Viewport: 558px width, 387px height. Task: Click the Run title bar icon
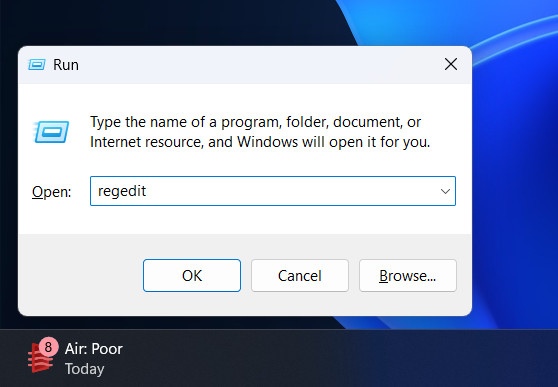[x=37, y=65]
